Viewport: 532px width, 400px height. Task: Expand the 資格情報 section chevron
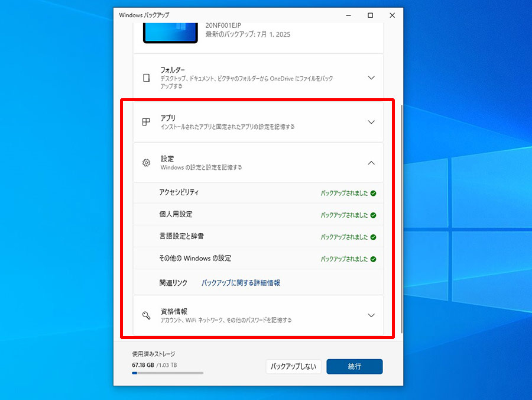pyautogui.click(x=371, y=315)
